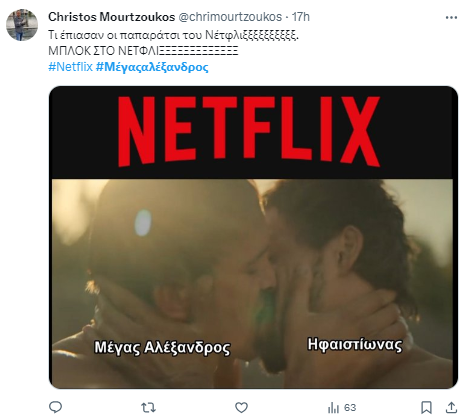The image size is (468, 418).
Task: Click the reply speech bubble icon
Action: (x=55, y=407)
